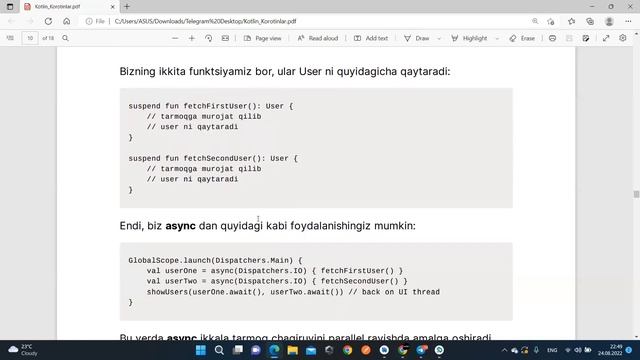The image size is (640, 360).
Task: Enter PDF full screen mode
Action: (606, 38)
